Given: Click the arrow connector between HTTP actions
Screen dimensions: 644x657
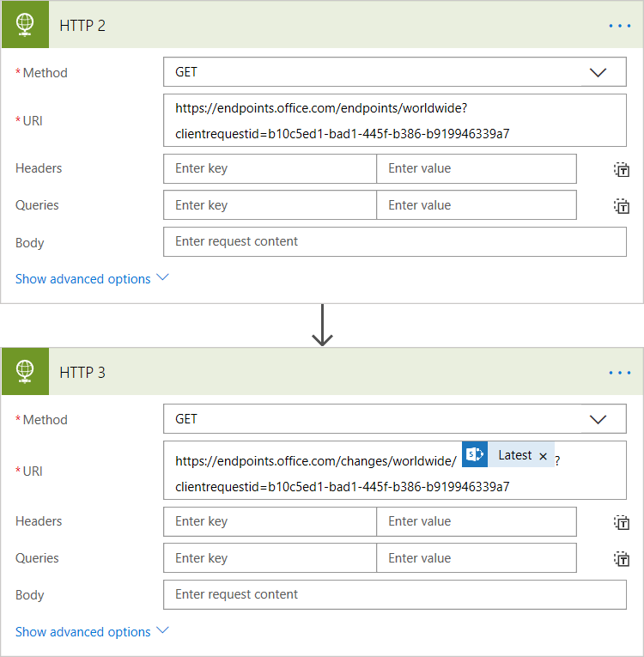Looking at the screenshot, I should pos(322,325).
